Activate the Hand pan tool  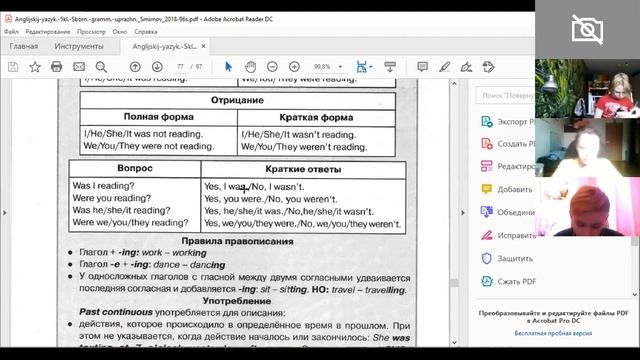(x=250, y=67)
